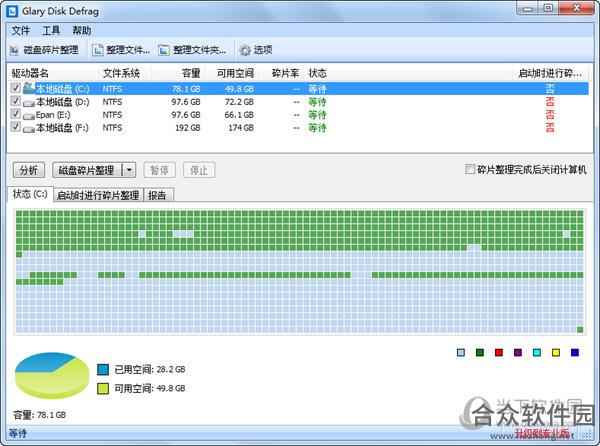600x446 pixels.
Task: Click the 可用空间 yellow-green legend square
Action: 103,388
